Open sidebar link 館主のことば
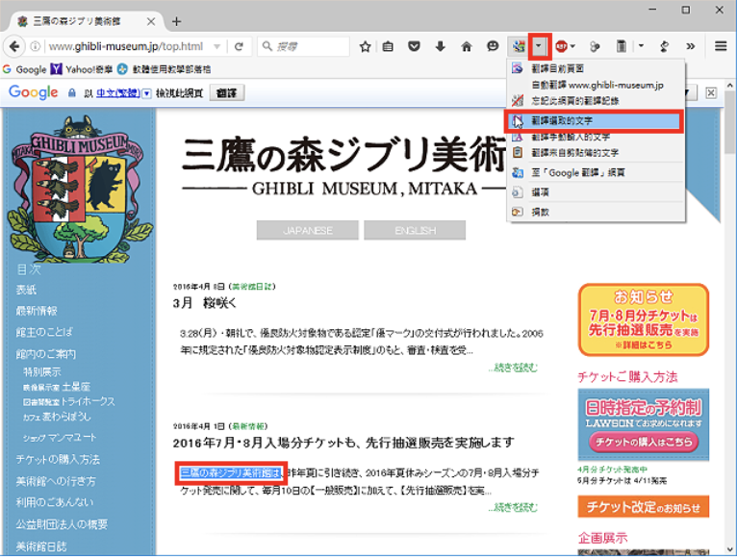The height and width of the screenshot is (560, 737). click(x=44, y=332)
